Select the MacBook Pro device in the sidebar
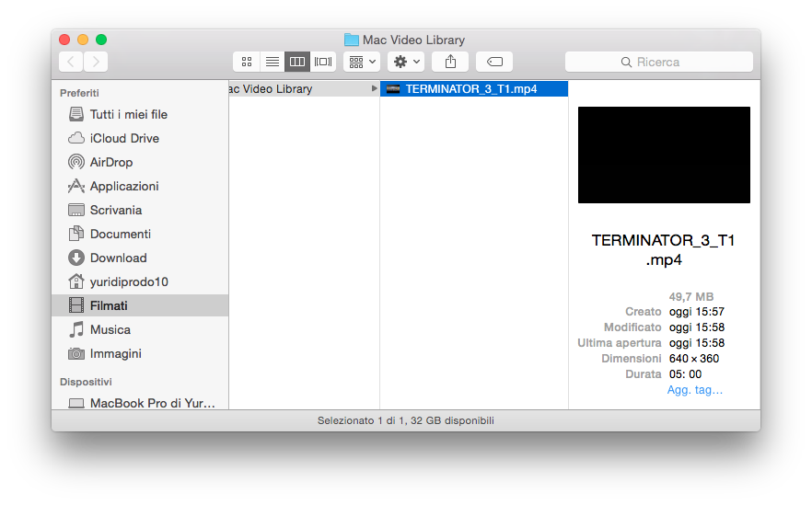 140,403
